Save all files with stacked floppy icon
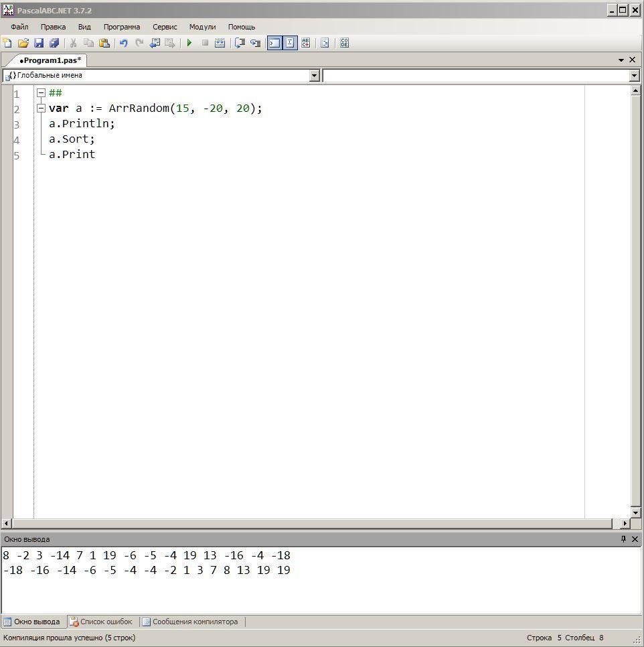 [54, 43]
